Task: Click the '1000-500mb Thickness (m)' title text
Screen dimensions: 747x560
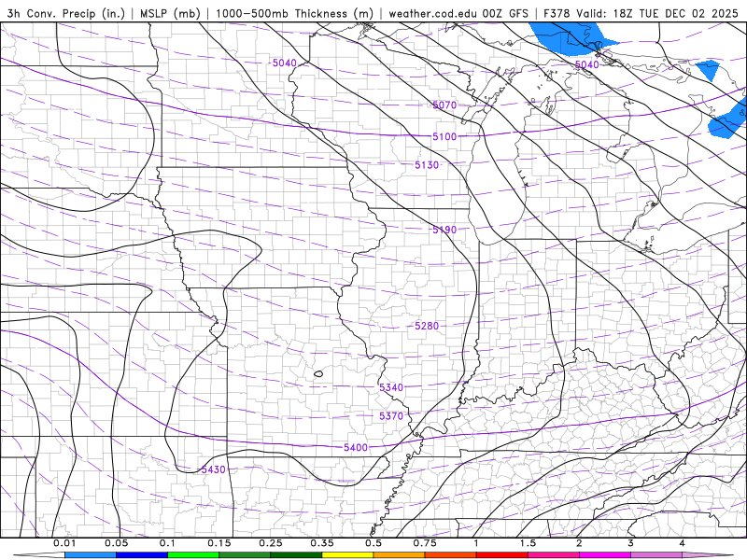Action: (294, 13)
